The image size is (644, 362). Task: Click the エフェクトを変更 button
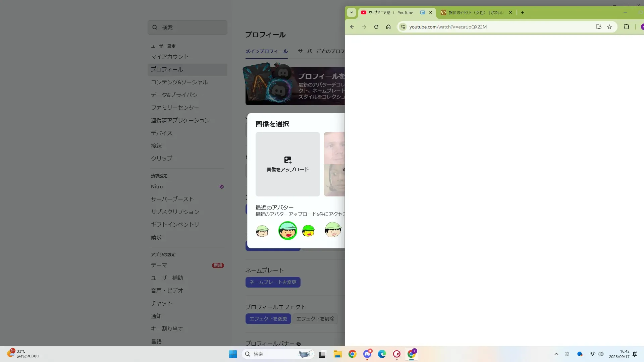[x=268, y=319]
